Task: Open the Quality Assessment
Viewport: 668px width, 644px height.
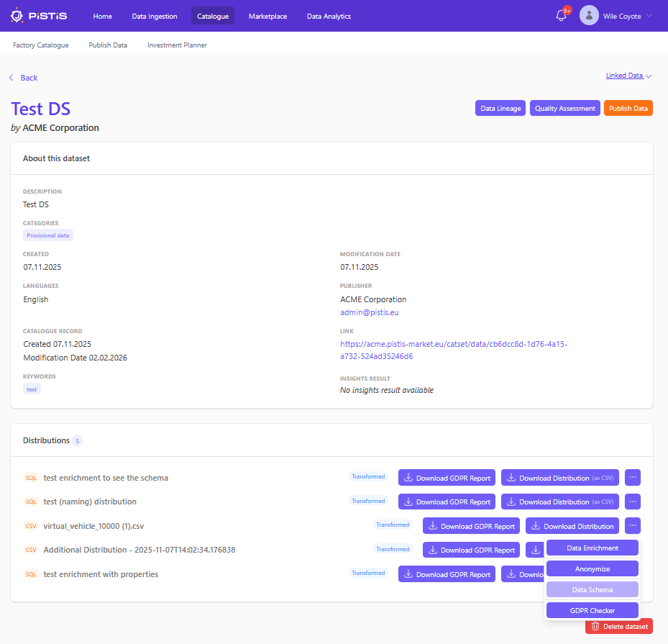Action: click(x=565, y=108)
